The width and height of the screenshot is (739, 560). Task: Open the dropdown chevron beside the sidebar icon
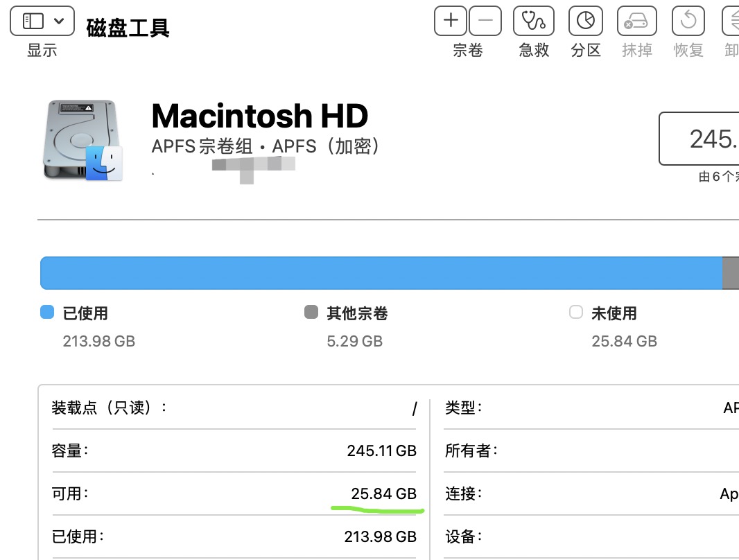pyautogui.click(x=59, y=21)
